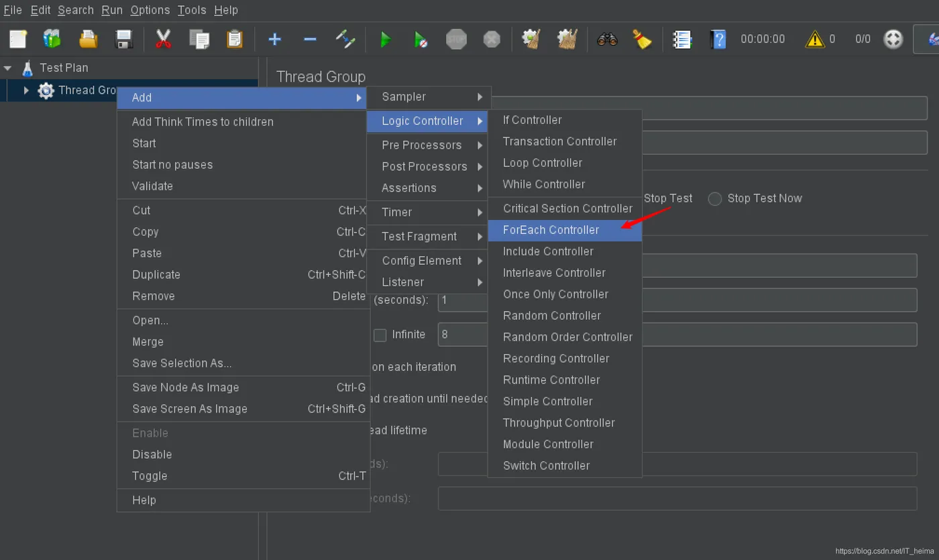
Task: Click the seconds field containing 1
Action: click(x=677, y=300)
